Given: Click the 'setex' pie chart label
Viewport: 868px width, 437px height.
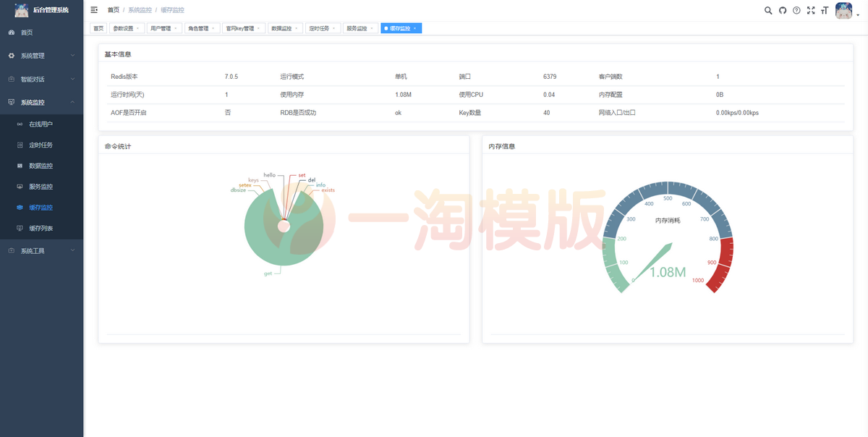Looking at the screenshot, I should 244,185.
